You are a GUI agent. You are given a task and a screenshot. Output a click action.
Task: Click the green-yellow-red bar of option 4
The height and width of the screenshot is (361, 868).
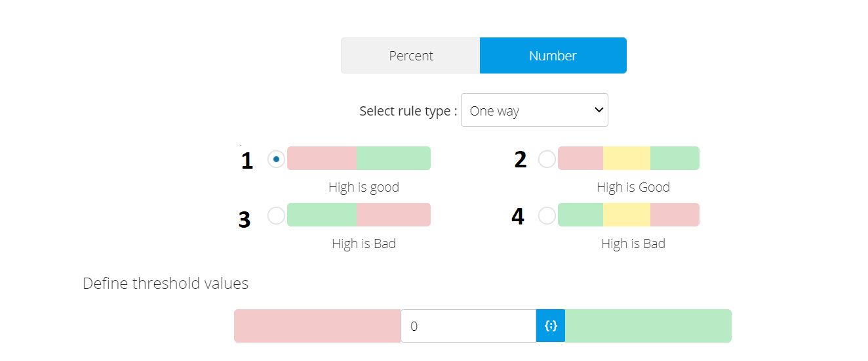point(629,215)
